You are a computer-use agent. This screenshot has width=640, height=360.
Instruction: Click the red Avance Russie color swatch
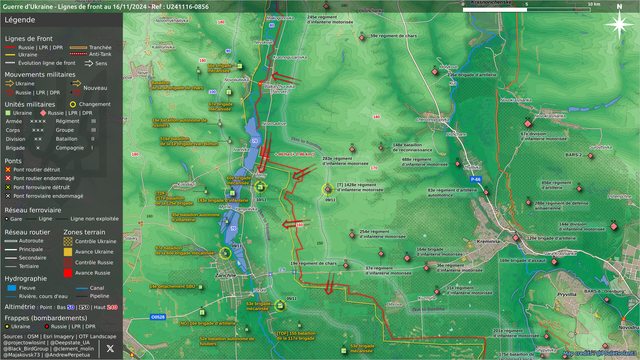[x=68, y=273]
